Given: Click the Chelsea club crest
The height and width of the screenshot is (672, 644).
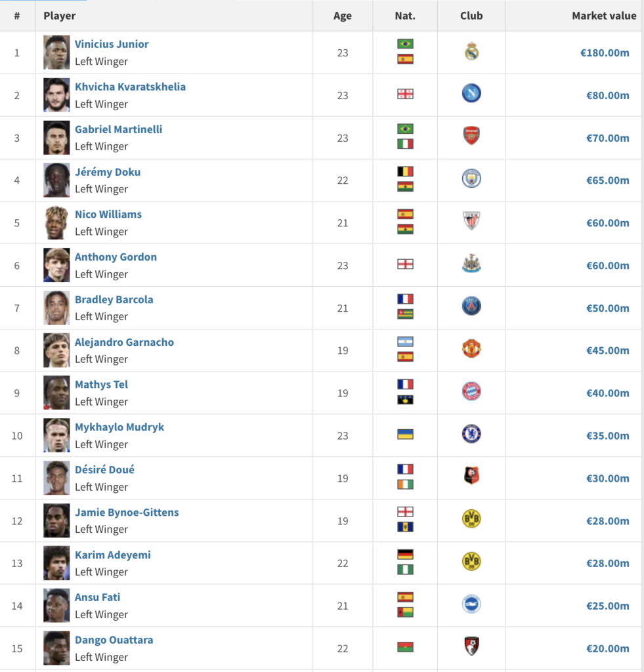Looking at the screenshot, I should tap(471, 434).
